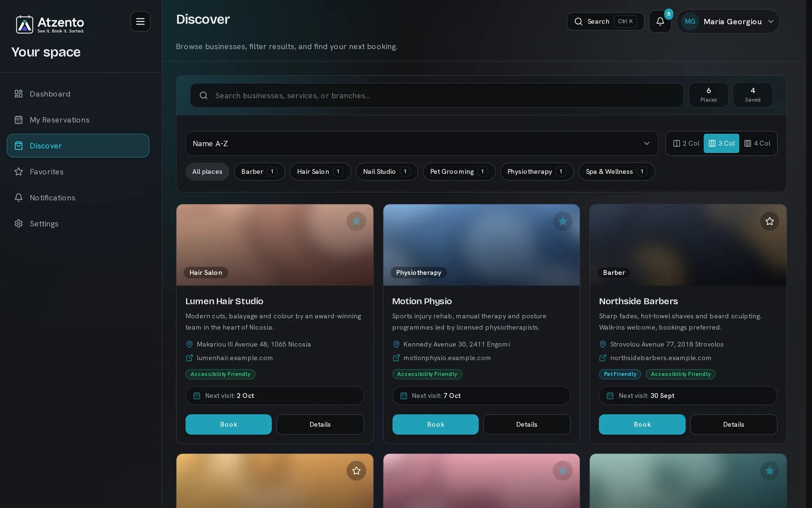Click calendar icon beside Next visit 30 Sept
812x508 pixels.
click(x=610, y=396)
